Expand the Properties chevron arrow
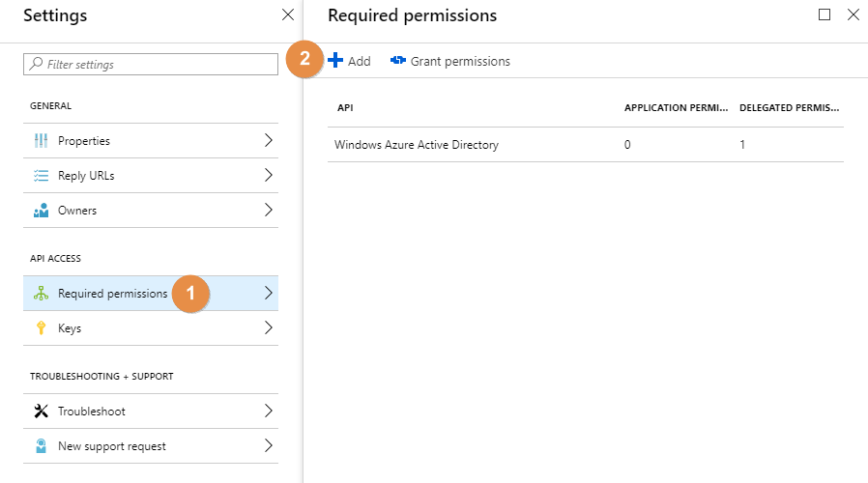Screen dimensions: 868x483 (x=269, y=141)
